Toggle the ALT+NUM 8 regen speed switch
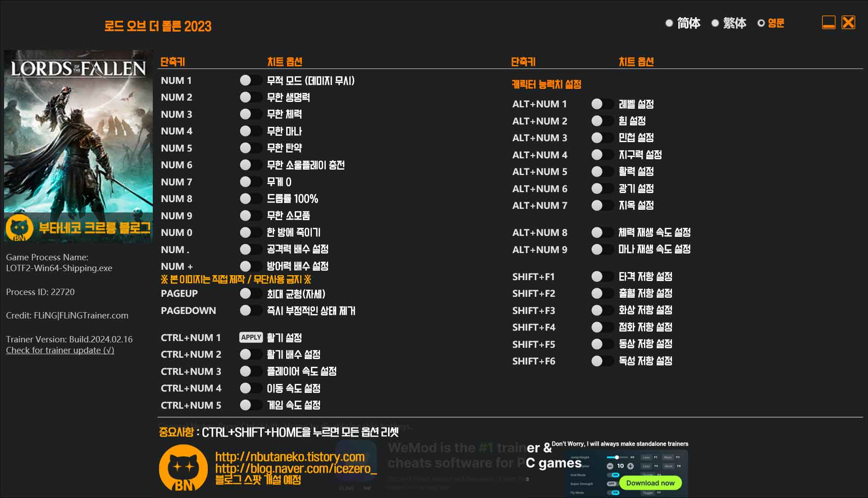This screenshot has height=498, width=868. click(602, 232)
